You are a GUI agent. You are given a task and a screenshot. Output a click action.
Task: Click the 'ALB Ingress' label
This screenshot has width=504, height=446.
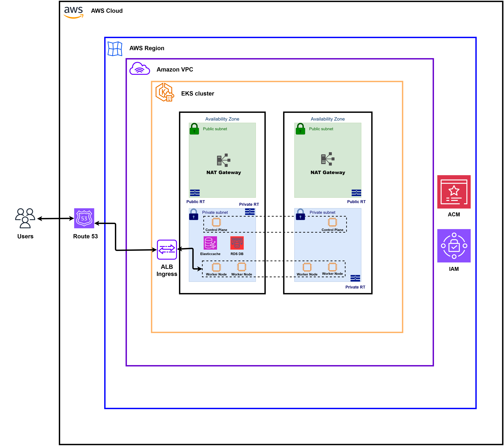point(167,270)
